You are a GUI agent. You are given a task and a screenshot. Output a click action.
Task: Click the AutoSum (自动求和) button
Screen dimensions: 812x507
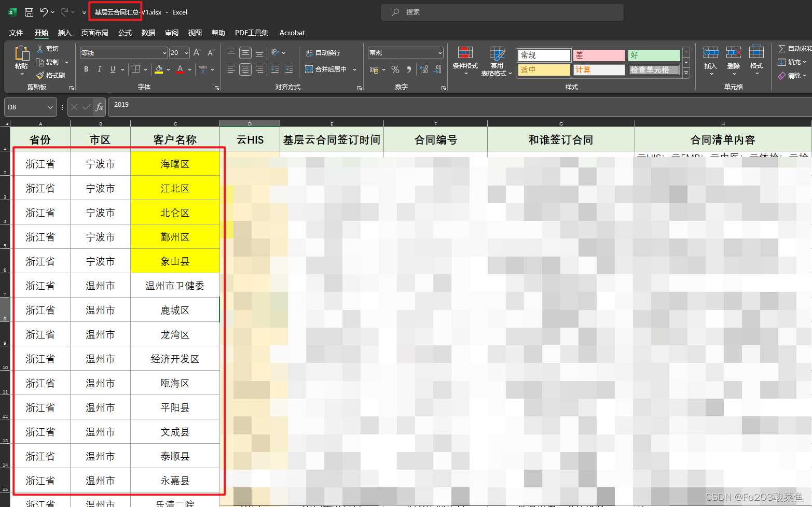pyautogui.click(x=794, y=49)
